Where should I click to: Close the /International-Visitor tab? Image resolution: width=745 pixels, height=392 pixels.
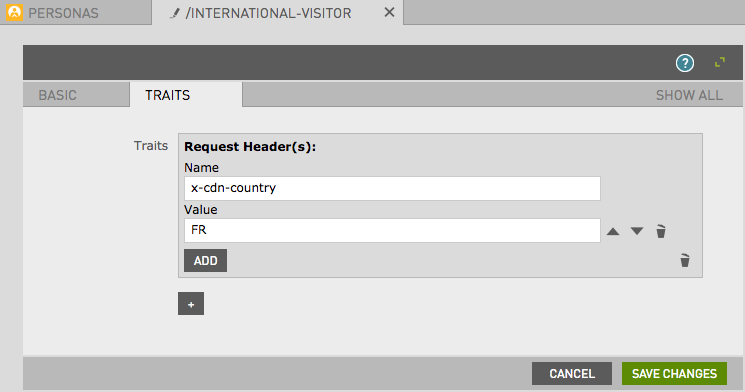(389, 12)
